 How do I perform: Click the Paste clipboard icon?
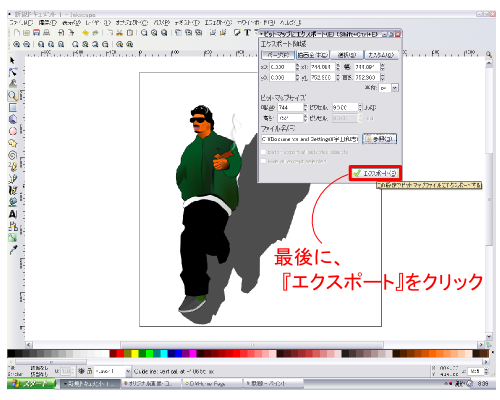pyautogui.click(x=130, y=32)
